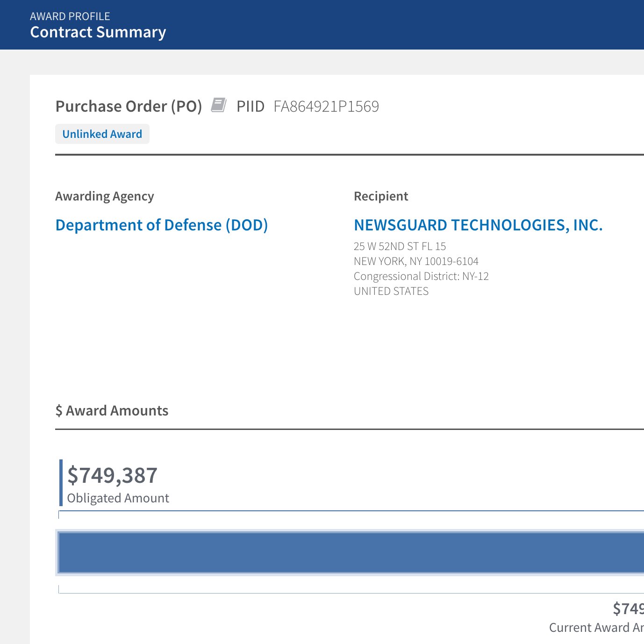Click the $749,387 obligated amount figure

click(113, 475)
